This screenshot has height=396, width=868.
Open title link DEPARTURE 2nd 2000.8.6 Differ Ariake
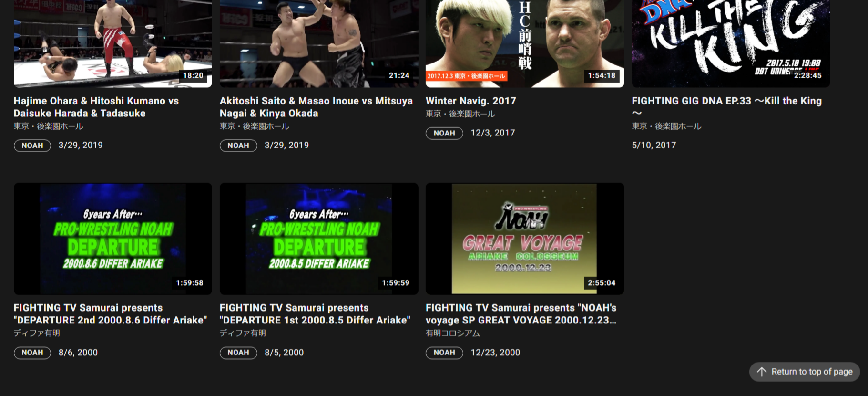tap(110, 314)
